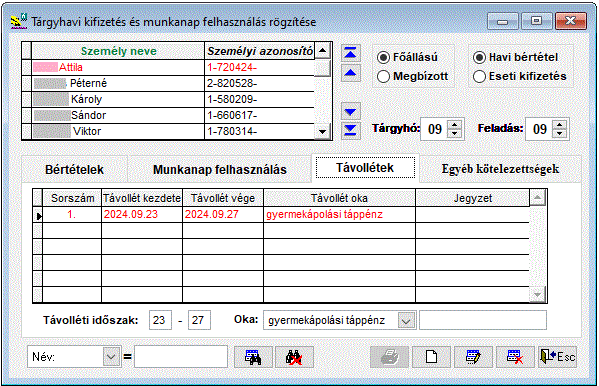599x386 pixels.
Task: Click identifier cell 1-580209-
Action: point(259,99)
